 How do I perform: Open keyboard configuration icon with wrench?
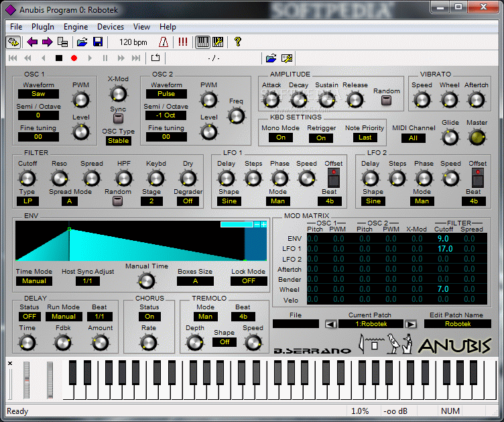pos(218,42)
